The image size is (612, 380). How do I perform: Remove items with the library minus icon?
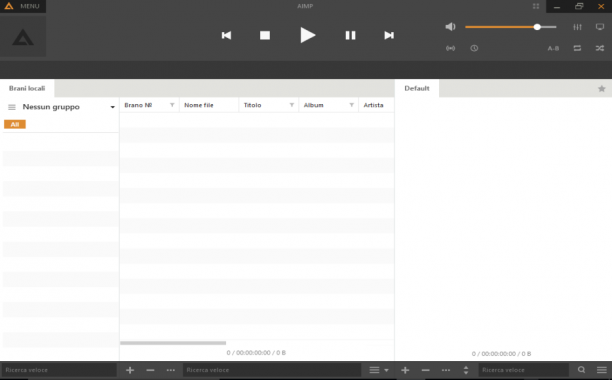pyautogui.click(x=150, y=370)
